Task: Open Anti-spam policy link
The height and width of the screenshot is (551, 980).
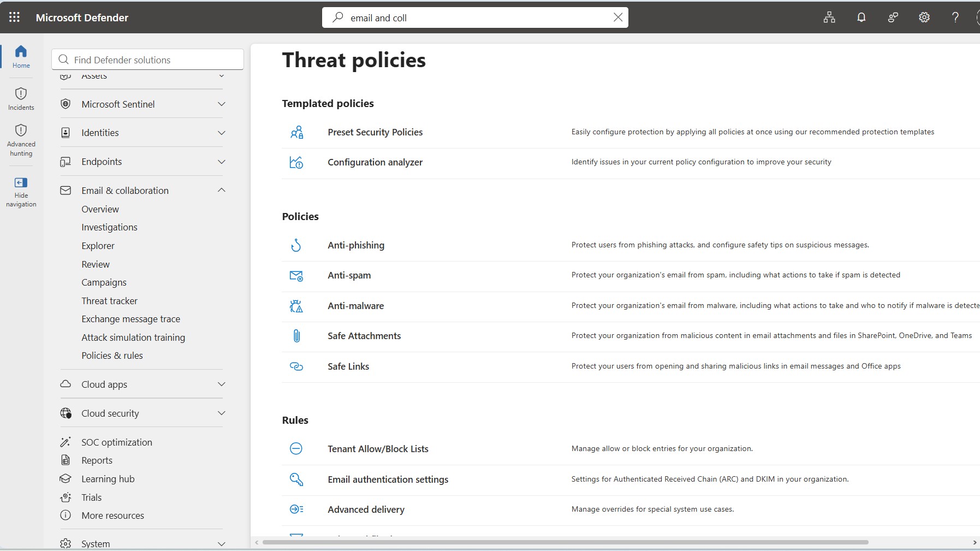Action: [x=349, y=275]
